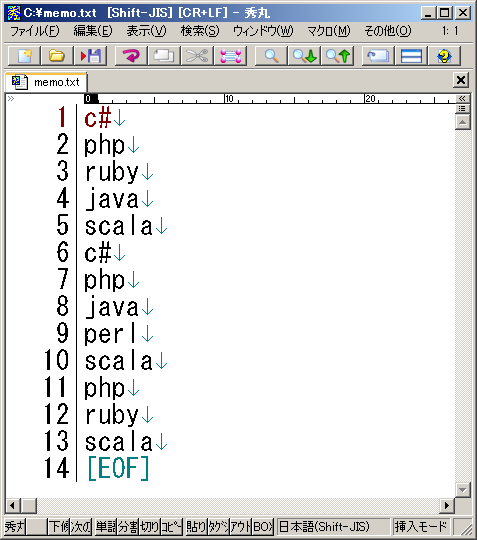Viewport: 477px width, 540px height.
Task: Click the double-chevron at the ruler's left end
Action: [11, 99]
